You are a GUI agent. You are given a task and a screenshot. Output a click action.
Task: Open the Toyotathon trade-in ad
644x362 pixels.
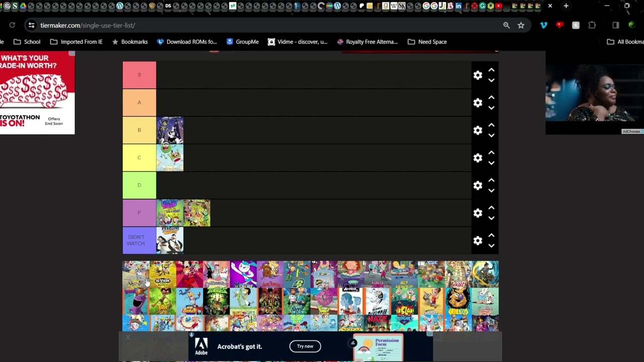[x=37, y=93]
